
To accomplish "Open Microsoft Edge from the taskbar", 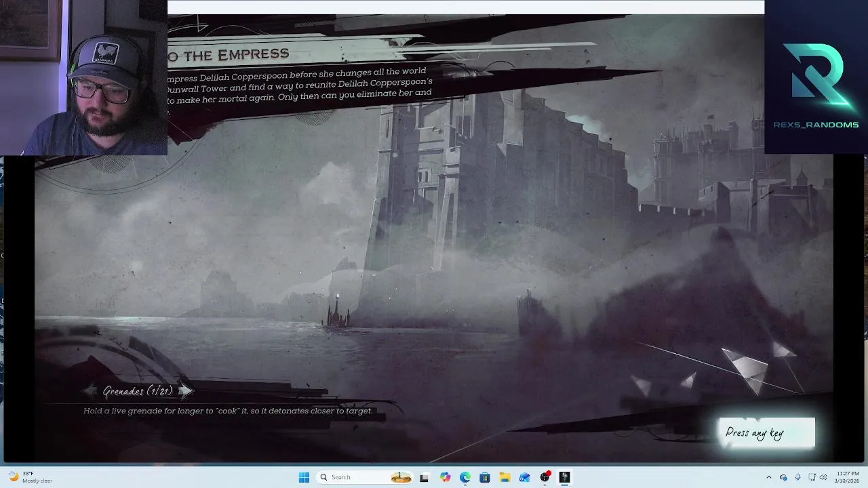I will tap(465, 477).
